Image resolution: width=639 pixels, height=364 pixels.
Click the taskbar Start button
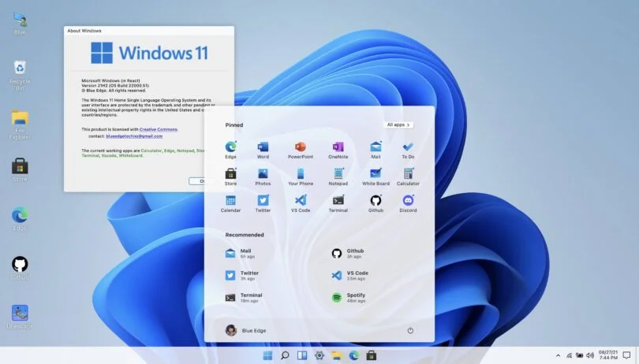point(267,355)
